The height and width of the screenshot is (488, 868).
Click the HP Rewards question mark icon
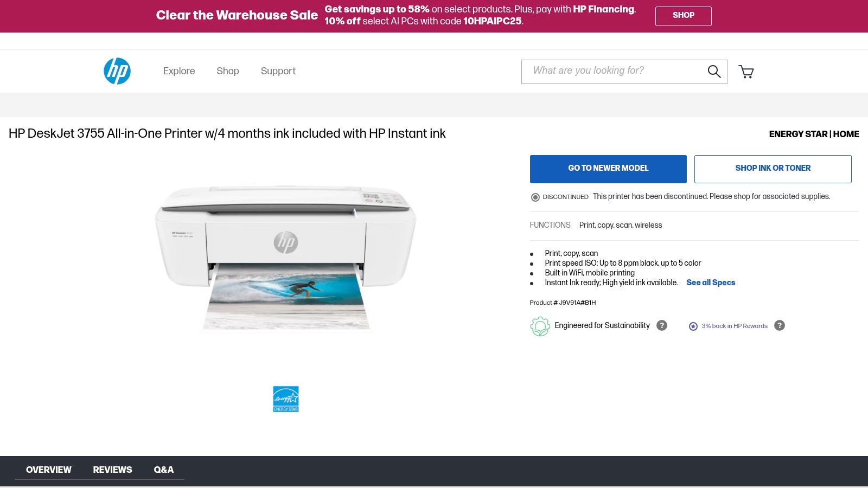(x=780, y=325)
